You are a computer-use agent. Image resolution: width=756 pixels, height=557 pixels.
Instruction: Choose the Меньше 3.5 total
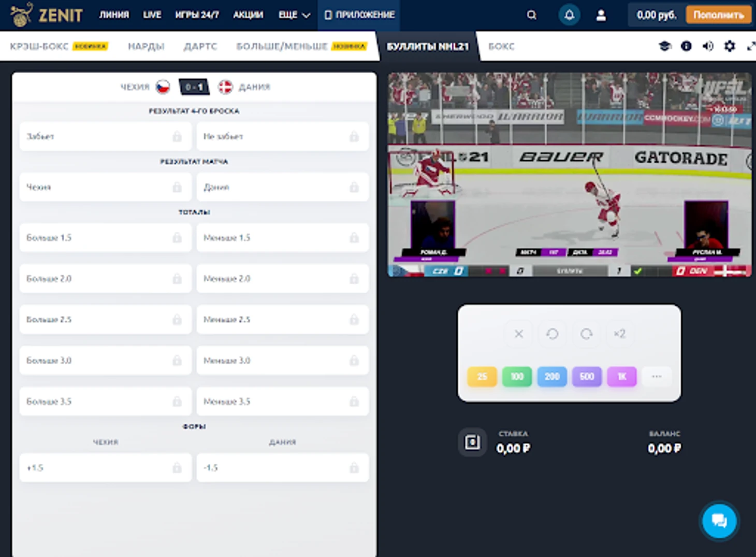point(283,402)
